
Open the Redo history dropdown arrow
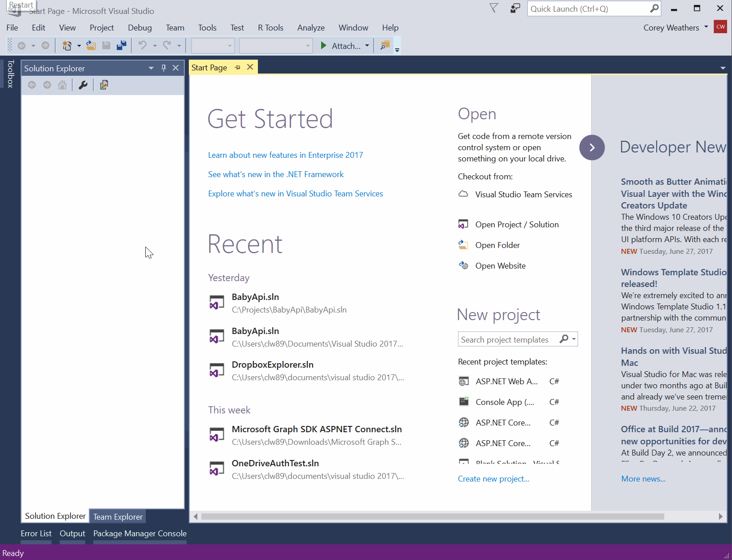point(179,45)
